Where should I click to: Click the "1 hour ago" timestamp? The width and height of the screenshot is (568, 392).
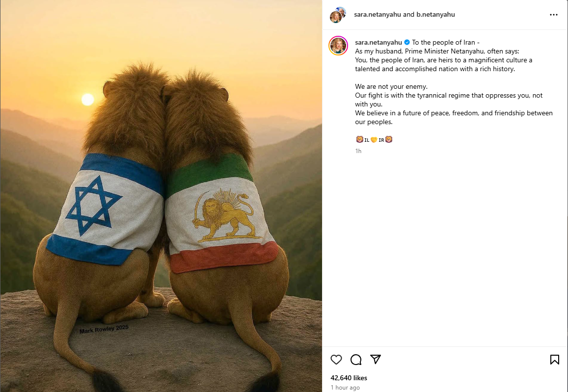[345, 388]
